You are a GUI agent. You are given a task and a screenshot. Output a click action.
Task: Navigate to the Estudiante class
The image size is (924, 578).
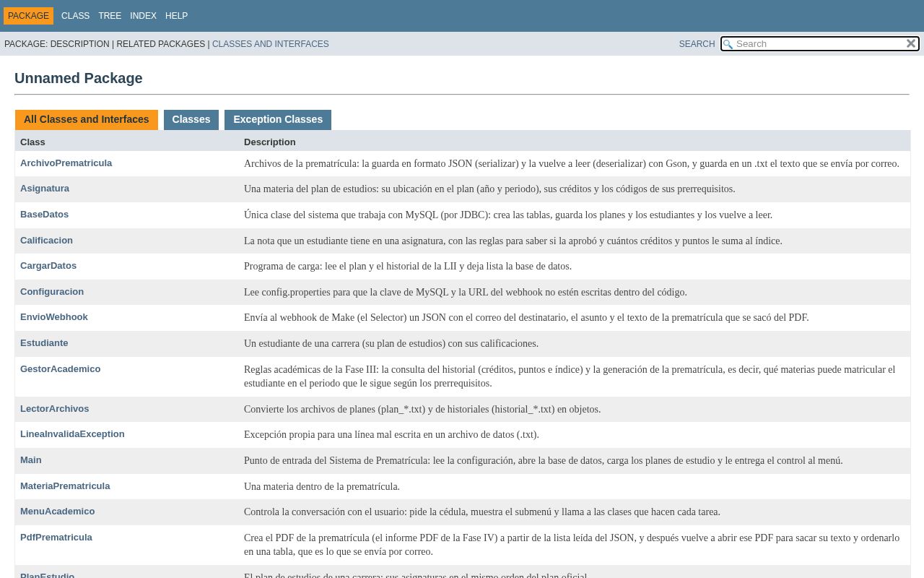[x=44, y=343]
